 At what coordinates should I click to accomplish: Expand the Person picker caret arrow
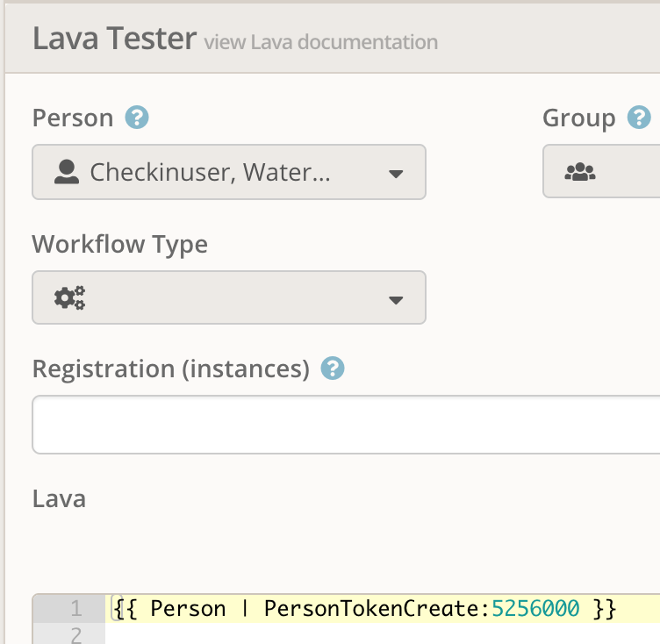click(396, 174)
